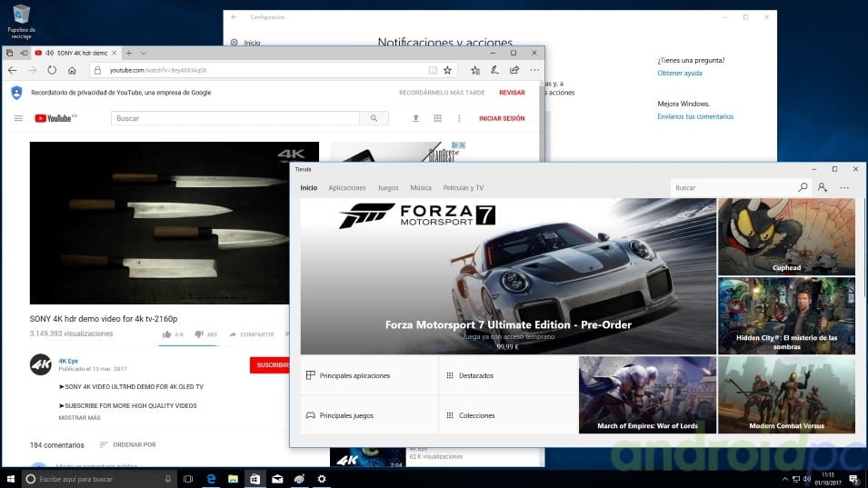Expand description with MOSTRAR MÁS
This screenshot has height=488, width=868.
[x=79, y=418]
